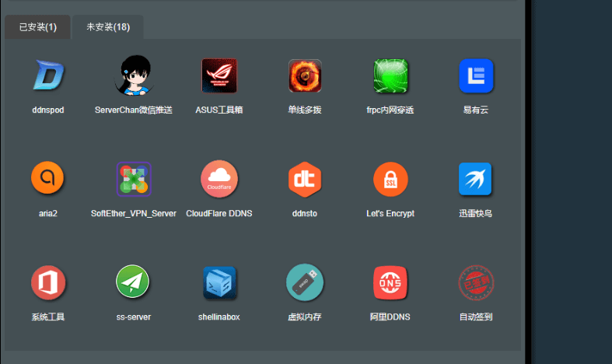Click the 虚拟内存 USB swap icon
The image size is (612, 364).
(304, 282)
